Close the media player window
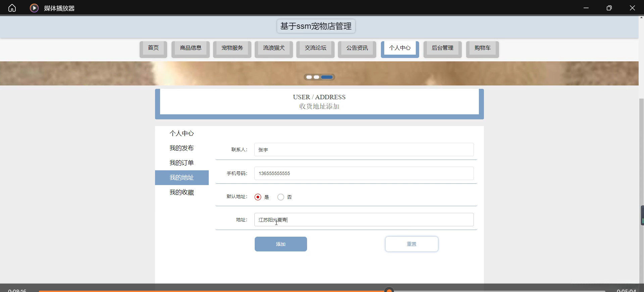 tap(632, 8)
